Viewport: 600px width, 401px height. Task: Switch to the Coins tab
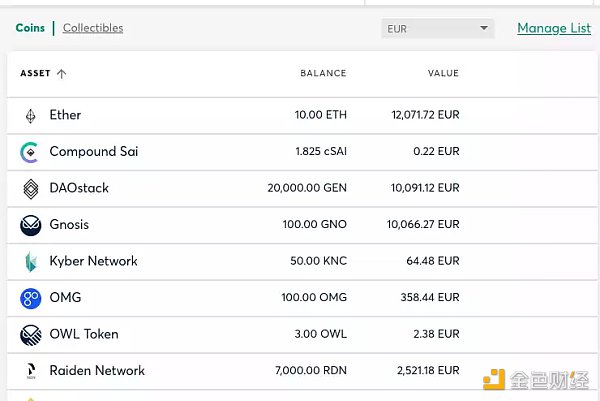(30, 28)
